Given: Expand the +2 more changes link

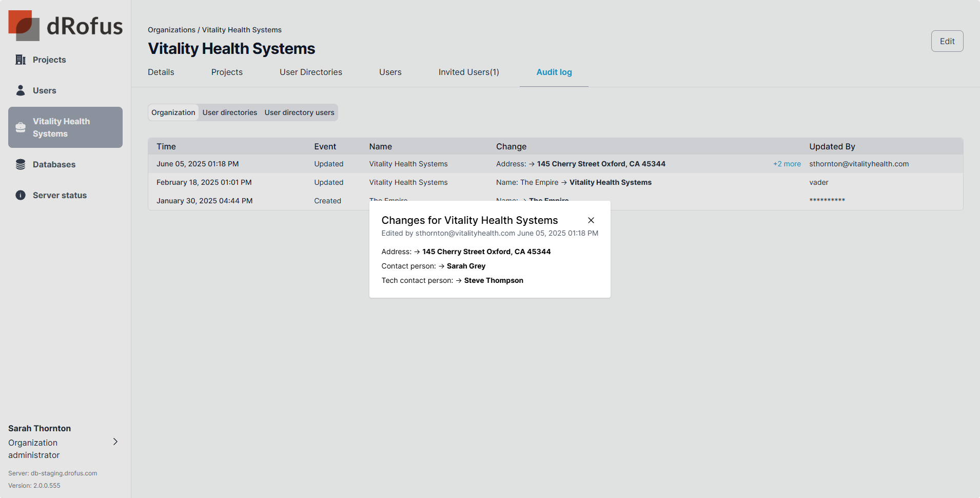Looking at the screenshot, I should [787, 164].
